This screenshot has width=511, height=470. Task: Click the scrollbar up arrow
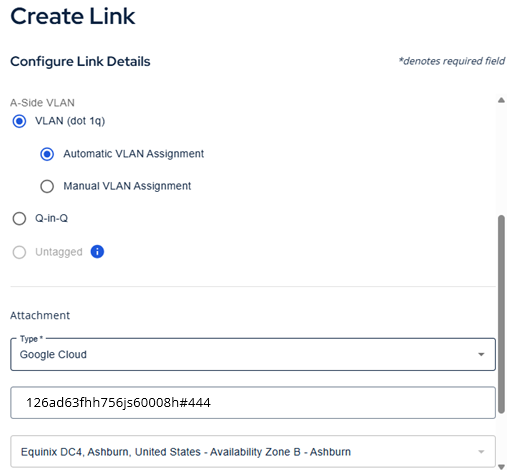(x=501, y=100)
